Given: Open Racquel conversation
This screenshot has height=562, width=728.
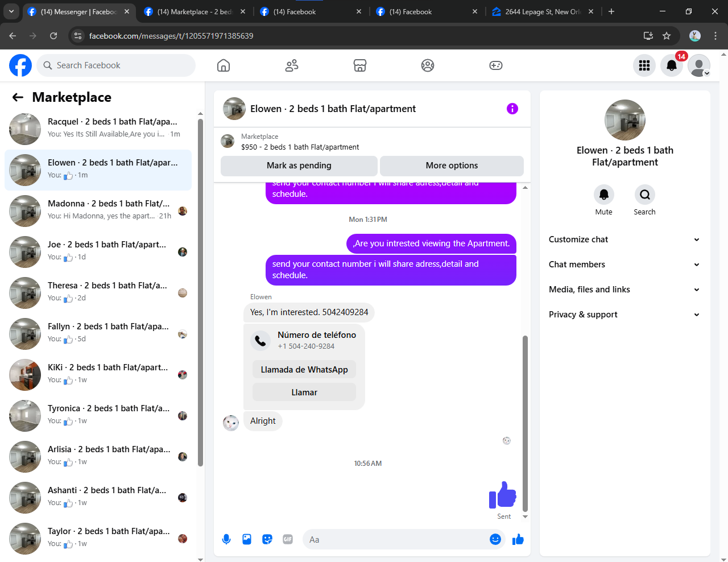Looking at the screenshot, I should point(98,129).
